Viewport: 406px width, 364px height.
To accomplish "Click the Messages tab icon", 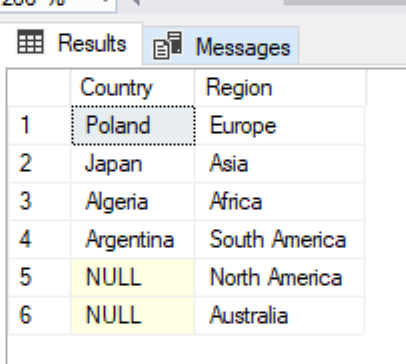I will tap(168, 45).
